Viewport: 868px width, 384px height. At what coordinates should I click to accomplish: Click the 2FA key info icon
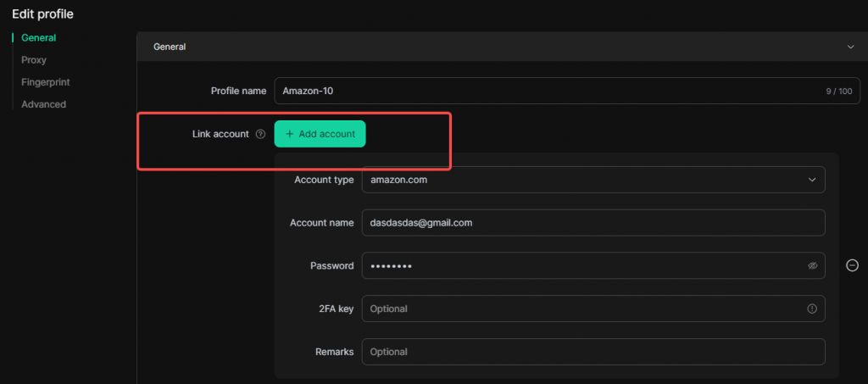pyautogui.click(x=812, y=309)
